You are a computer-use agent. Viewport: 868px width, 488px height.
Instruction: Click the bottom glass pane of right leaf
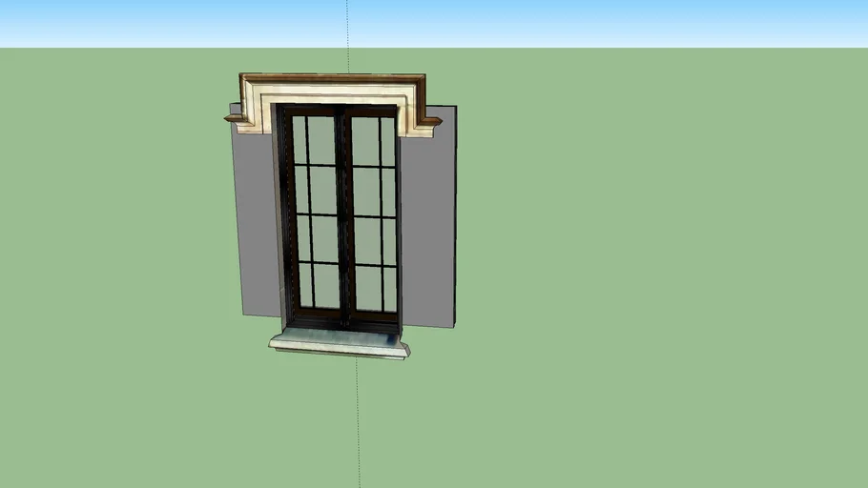[368, 288]
